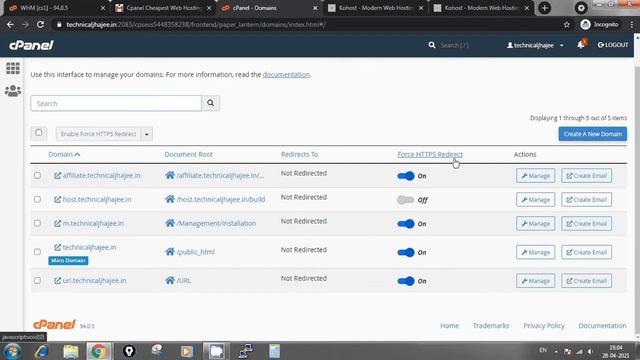Open the User Manager people icon
Image resolution: width=640 pixels, height=360 pixels.
(13, 91)
